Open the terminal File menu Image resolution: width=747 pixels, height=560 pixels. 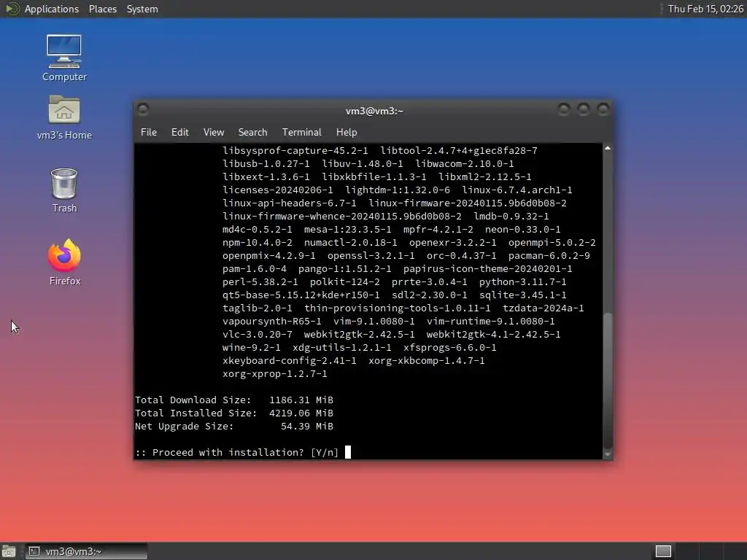click(x=149, y=133)
